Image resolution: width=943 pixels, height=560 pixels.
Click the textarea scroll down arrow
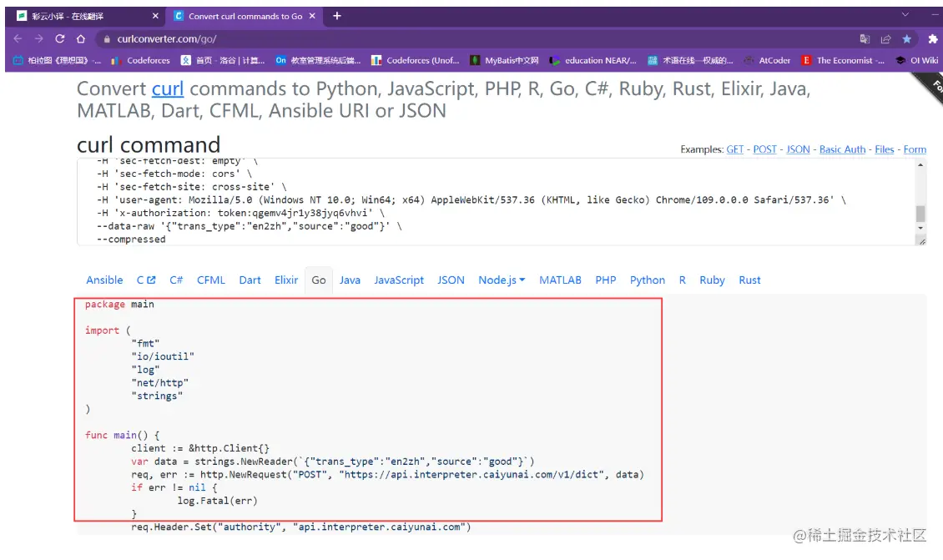click(x=920, y=228)
